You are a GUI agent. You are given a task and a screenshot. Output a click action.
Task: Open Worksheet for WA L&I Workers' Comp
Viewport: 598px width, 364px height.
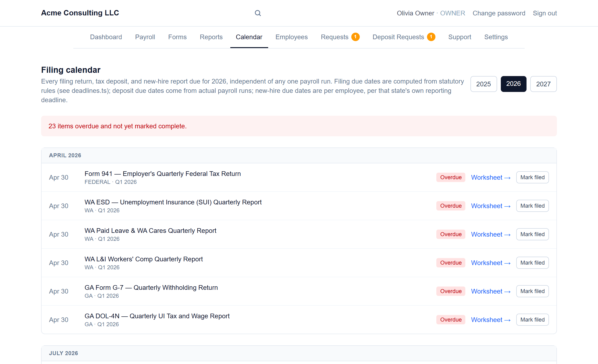tap(491, 263)
